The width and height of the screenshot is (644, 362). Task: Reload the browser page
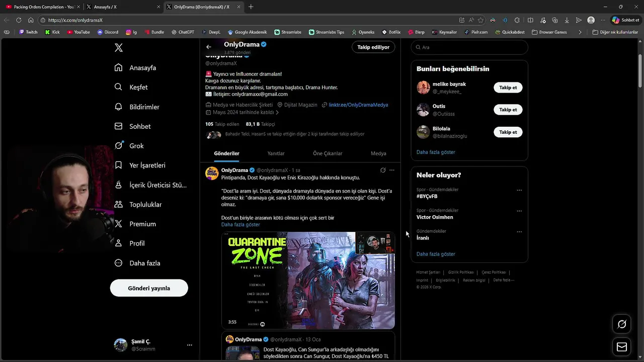[x=19, y=20]
